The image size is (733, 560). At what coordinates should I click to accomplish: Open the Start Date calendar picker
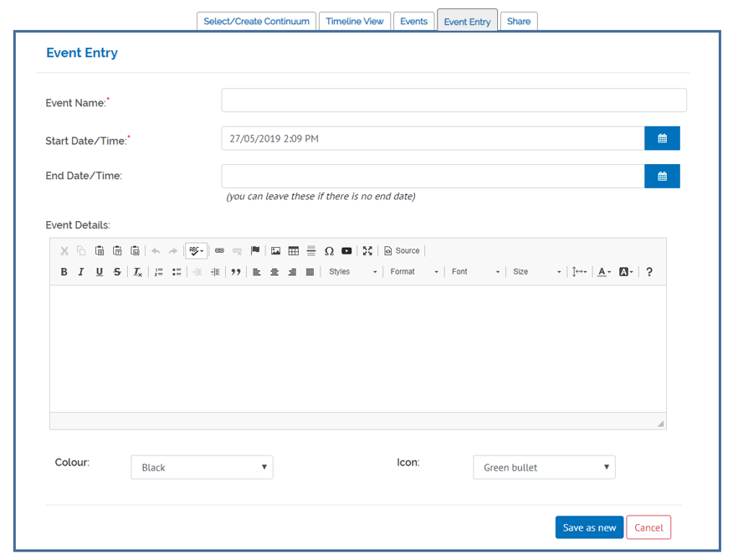point(662,138)
